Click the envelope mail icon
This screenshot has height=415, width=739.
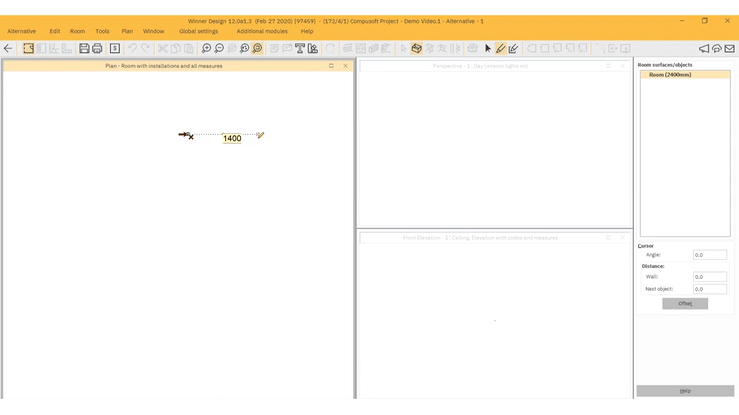[x=730, y=48]
